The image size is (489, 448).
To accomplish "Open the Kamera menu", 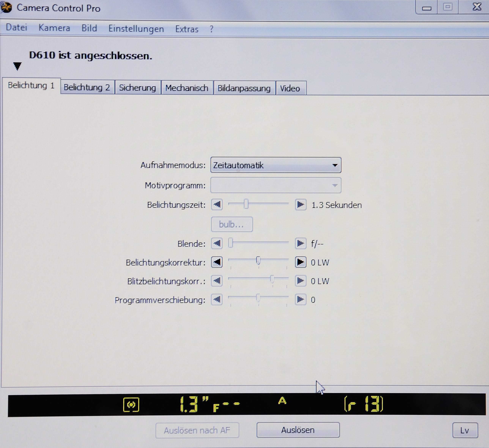I will point(54,28).
